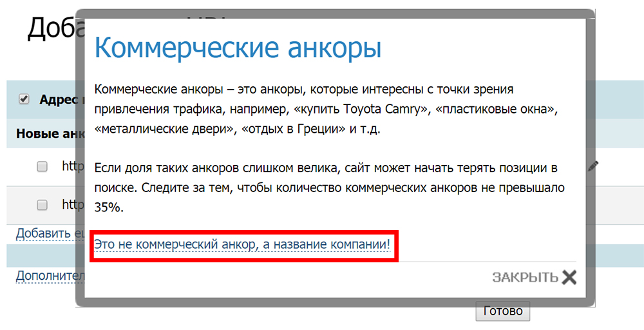The width and height of the screenshot is (644, 330).
Task: Click the paragraph mentioning Toyota Camry
Action: click(324, 109)
